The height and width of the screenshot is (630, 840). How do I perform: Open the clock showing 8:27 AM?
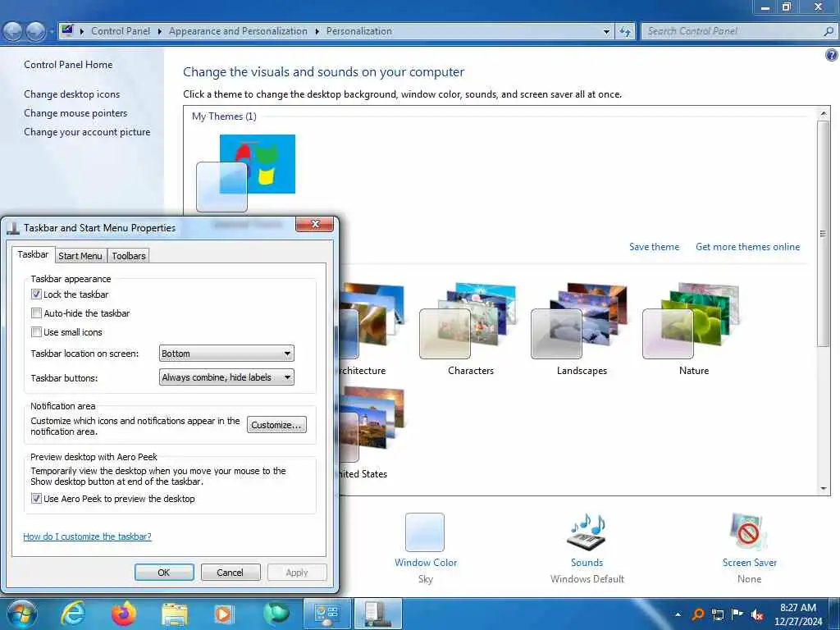click(x=797, y=614)
